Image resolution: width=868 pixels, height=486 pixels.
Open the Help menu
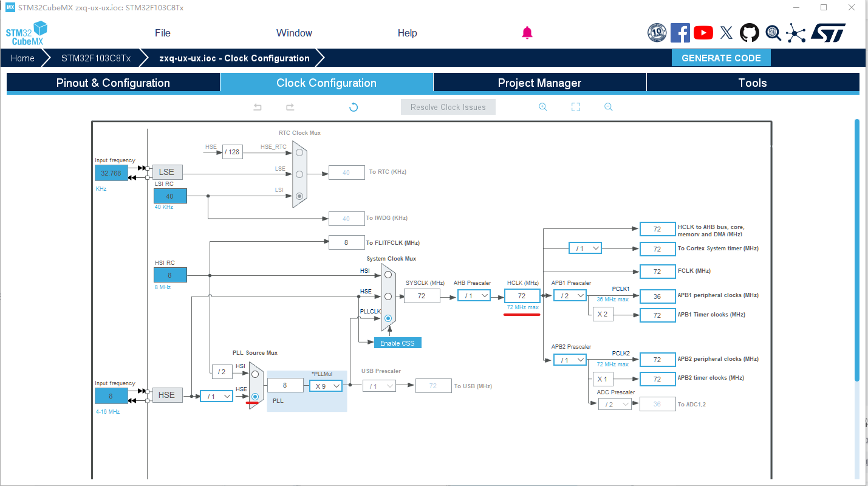407,33
